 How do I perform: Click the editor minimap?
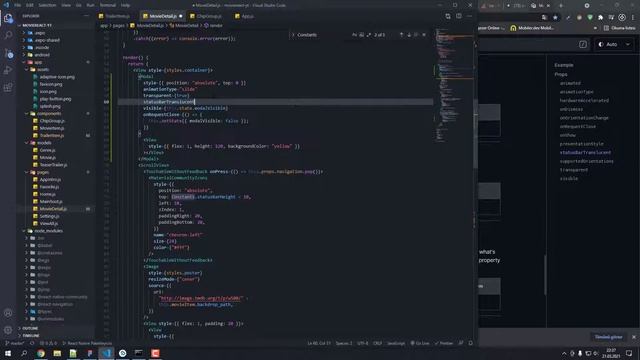pos(453,86)
